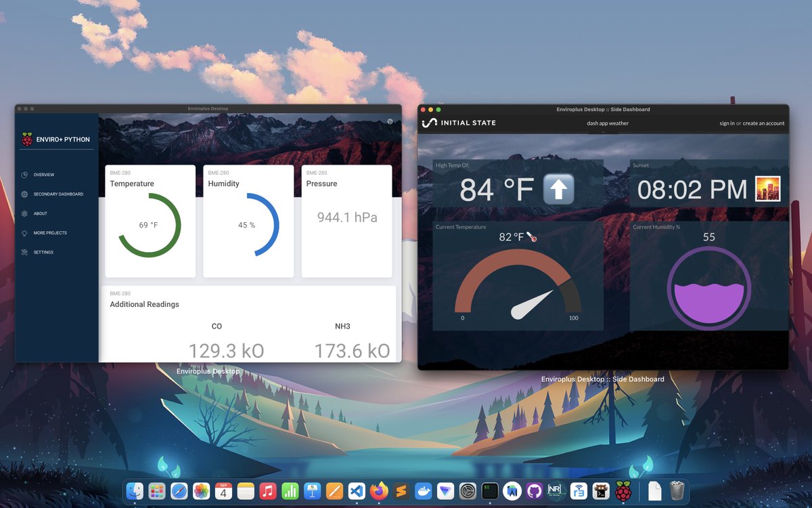This screenshot has height=508, width=812.
Task: Launch Firefox from the Dock
Action: coord(379,490)
